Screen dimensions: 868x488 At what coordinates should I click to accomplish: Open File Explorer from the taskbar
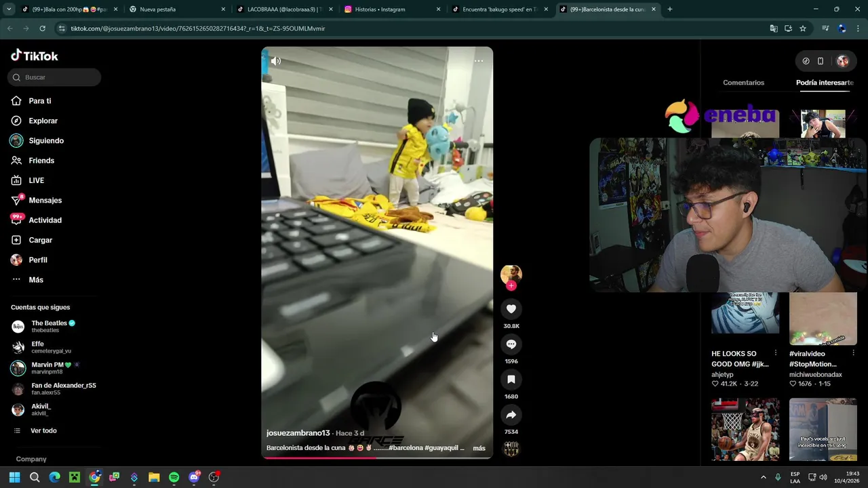point(154,477)
